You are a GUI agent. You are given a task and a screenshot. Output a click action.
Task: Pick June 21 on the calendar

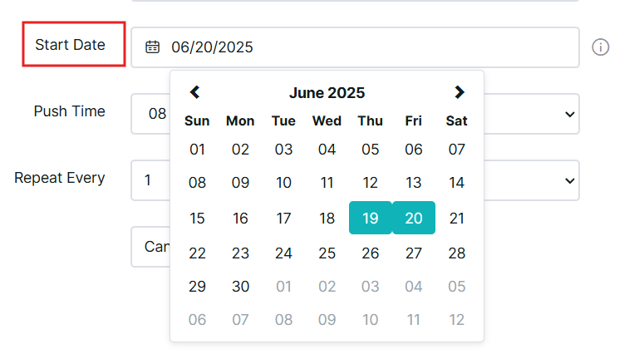pyautogui.click(x=457, y=218)
